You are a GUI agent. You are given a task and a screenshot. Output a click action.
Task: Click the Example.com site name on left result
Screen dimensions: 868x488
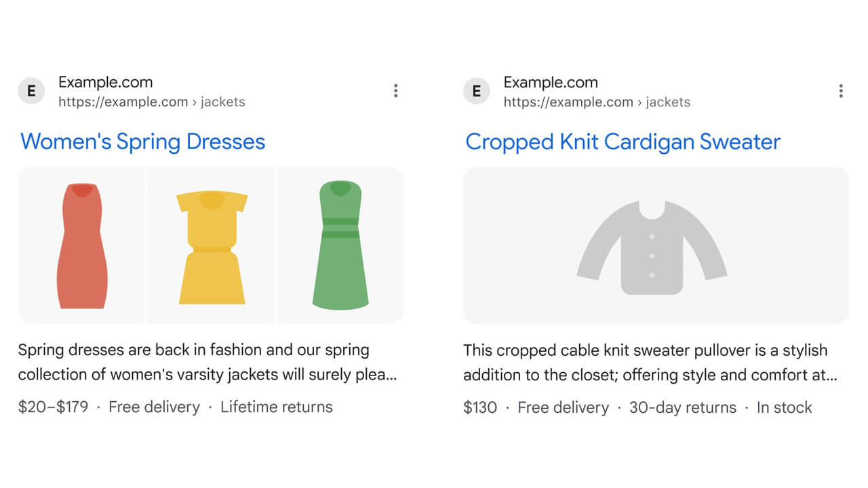click(x=105, y=83)
